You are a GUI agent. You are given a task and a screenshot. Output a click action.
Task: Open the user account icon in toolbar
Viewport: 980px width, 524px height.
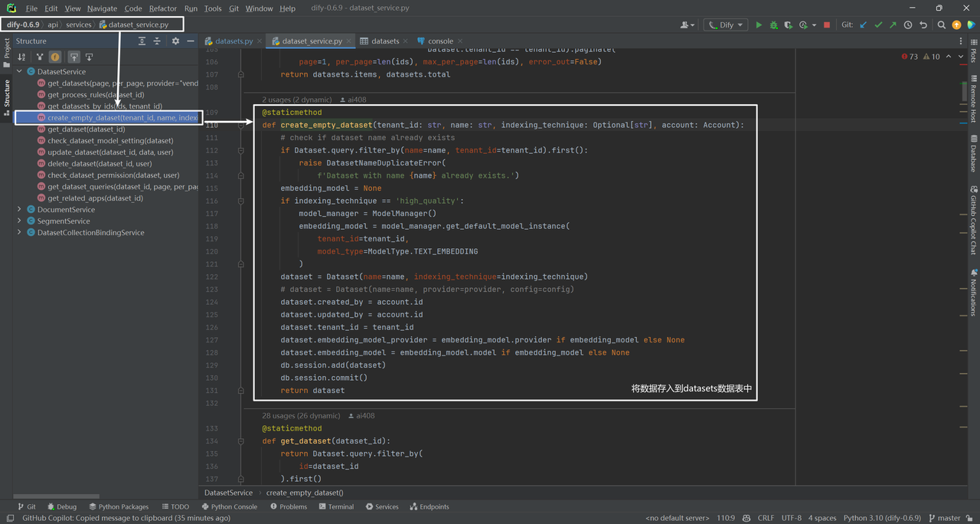click(x=687, y=25)
